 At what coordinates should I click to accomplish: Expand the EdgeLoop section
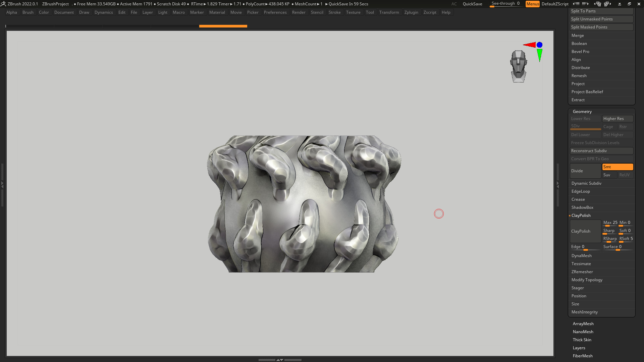click(x=581, y=191)
